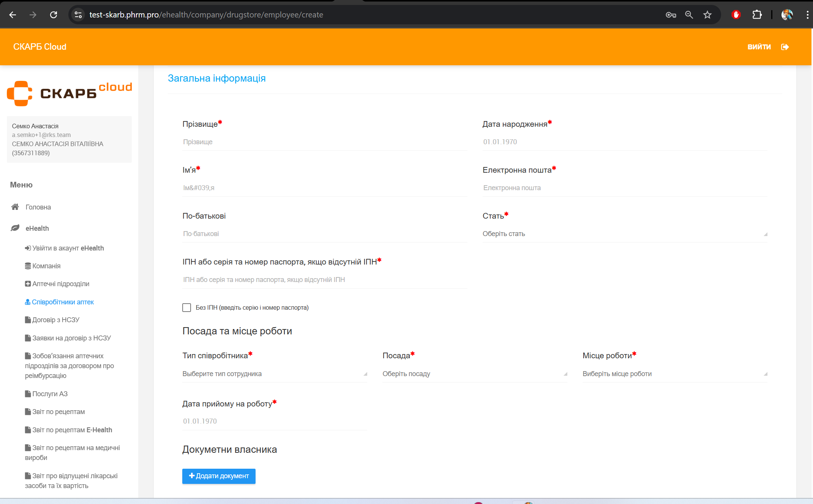
Task: Click the Додати документ button
Action: point(219,476)
